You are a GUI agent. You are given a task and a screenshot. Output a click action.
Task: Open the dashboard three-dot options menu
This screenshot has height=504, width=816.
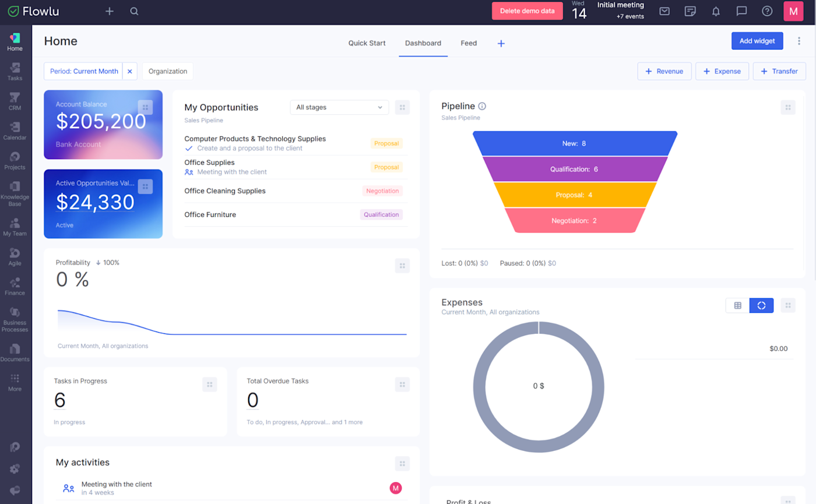(x=799, y=41)
